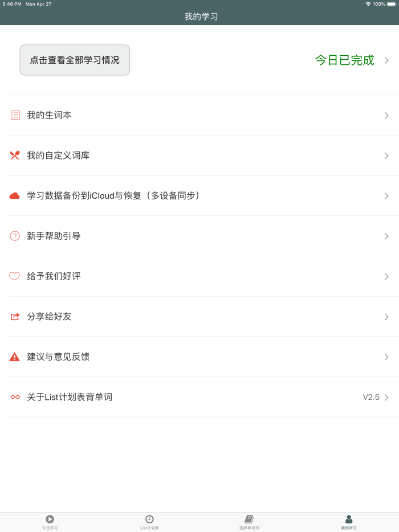Click the heart icon beside 给予我们好评
Screen dimensions: 399x532
(15, 276)
